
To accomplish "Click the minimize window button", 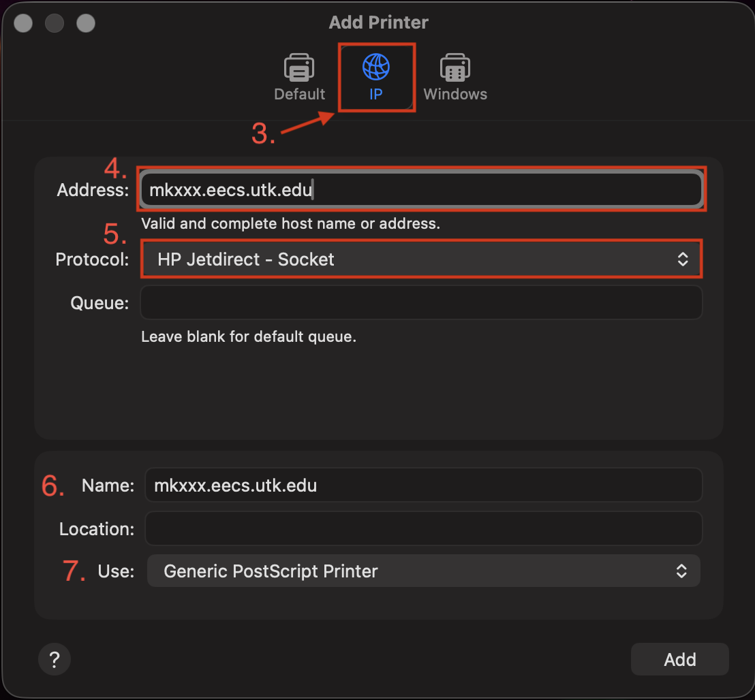I will (55, 23).
